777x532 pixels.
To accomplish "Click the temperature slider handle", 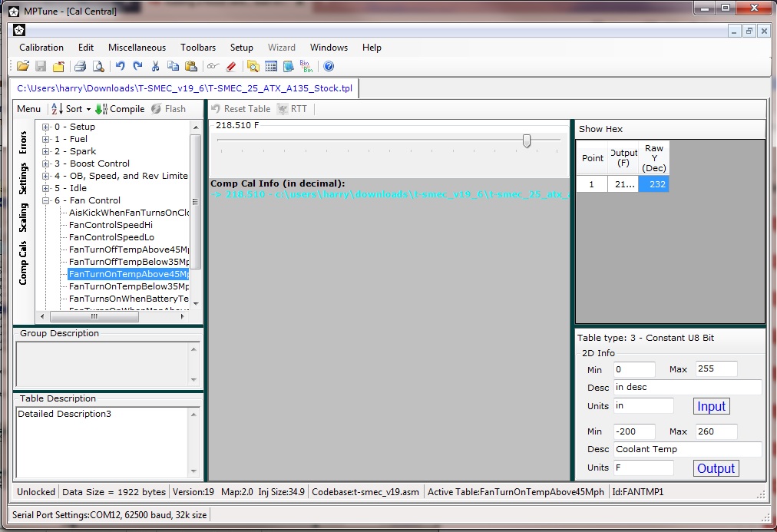I will point(527,141).
